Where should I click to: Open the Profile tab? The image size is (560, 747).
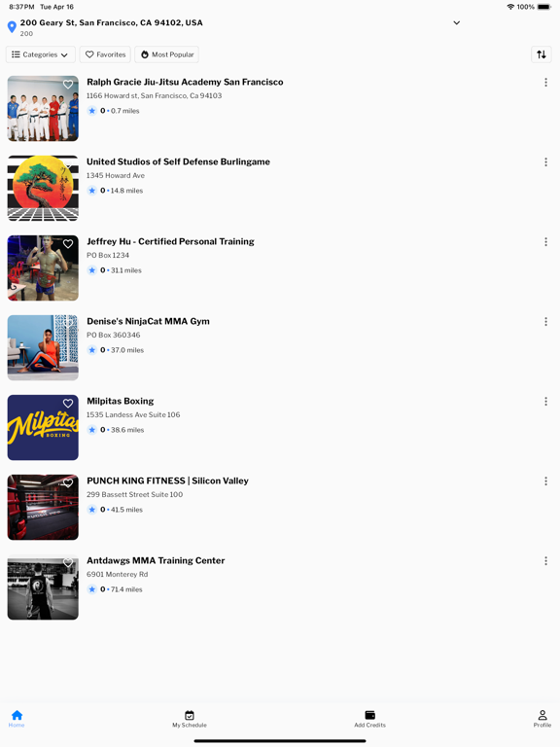point(542,719)
